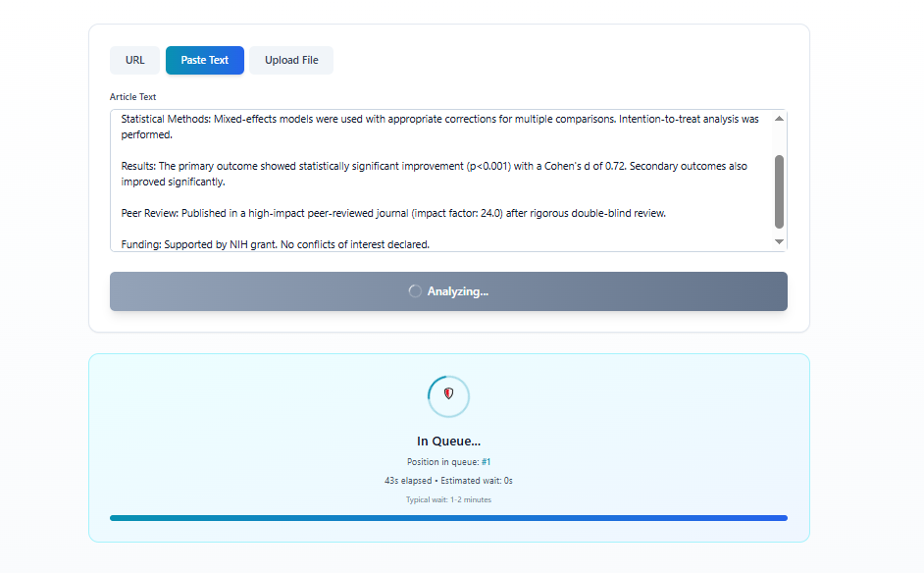Select the Paste Text tab

[204, 60]
